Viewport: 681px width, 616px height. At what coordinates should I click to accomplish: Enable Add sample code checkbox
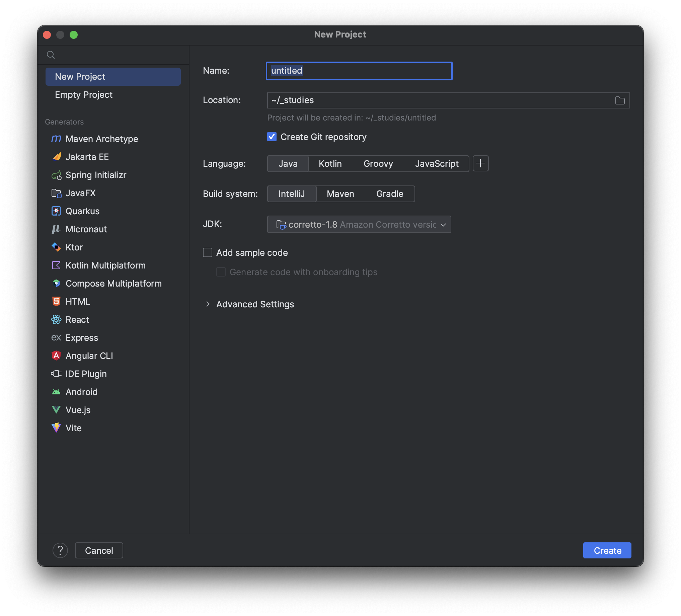coord(207,253)
